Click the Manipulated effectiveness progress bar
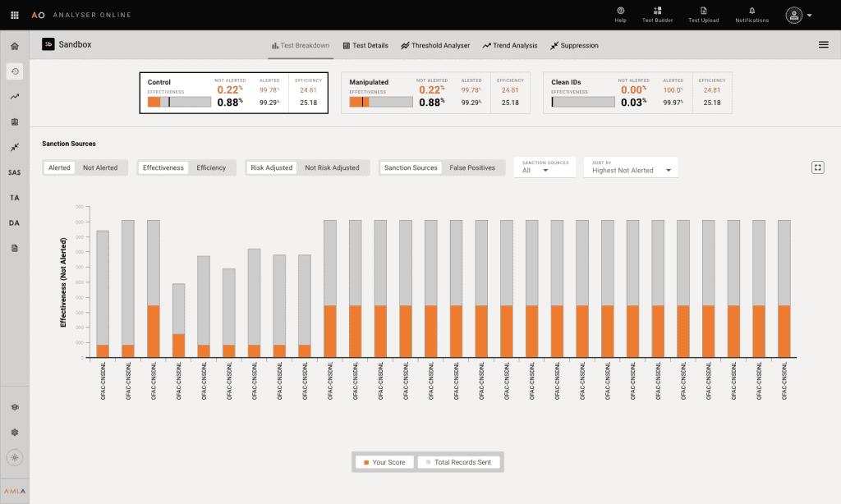This screenshot has width=841, height=504. point(380,103)
